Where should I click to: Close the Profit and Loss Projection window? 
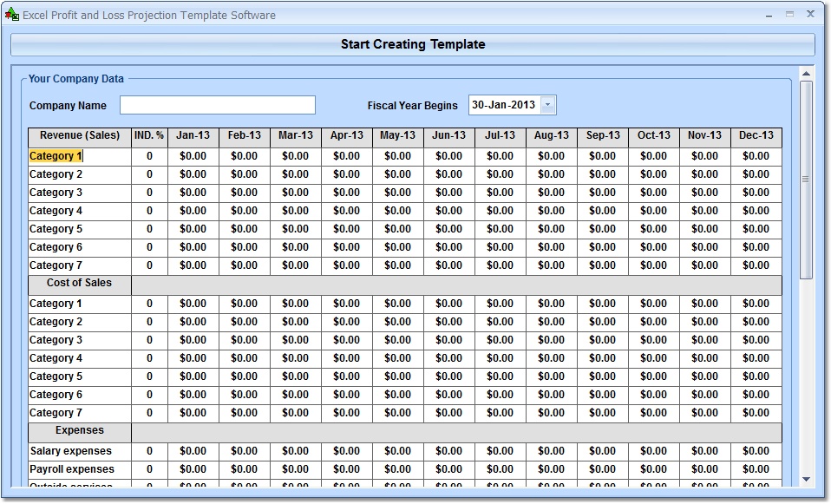[x=810, y=14]
